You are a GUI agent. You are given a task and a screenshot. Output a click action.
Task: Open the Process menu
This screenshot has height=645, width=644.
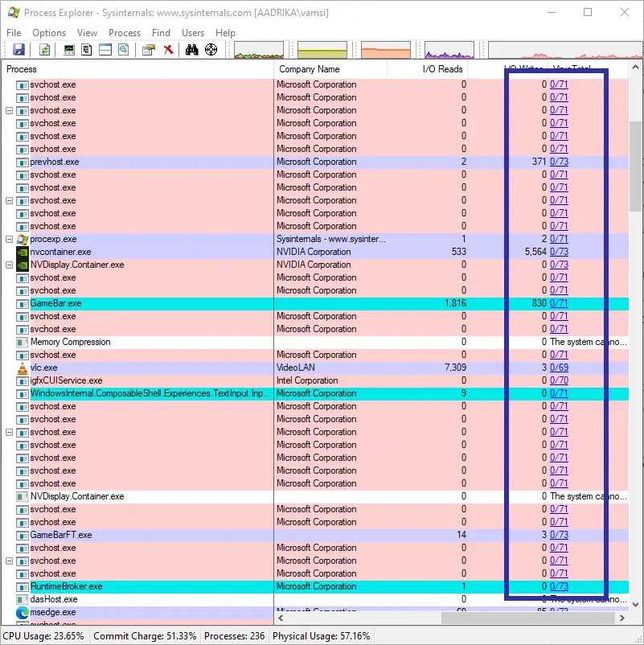pos(125,33)
